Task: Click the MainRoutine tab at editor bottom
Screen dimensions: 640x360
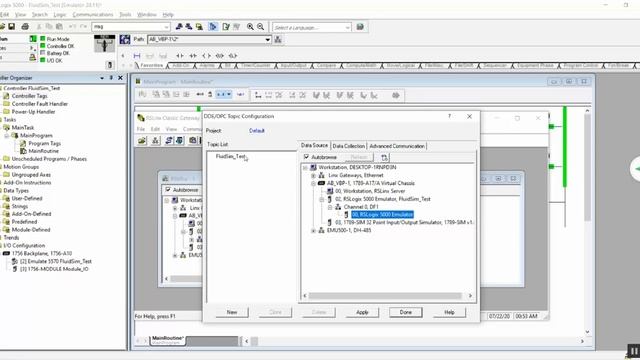Action: pyautogui.click(x=168, y=340)
